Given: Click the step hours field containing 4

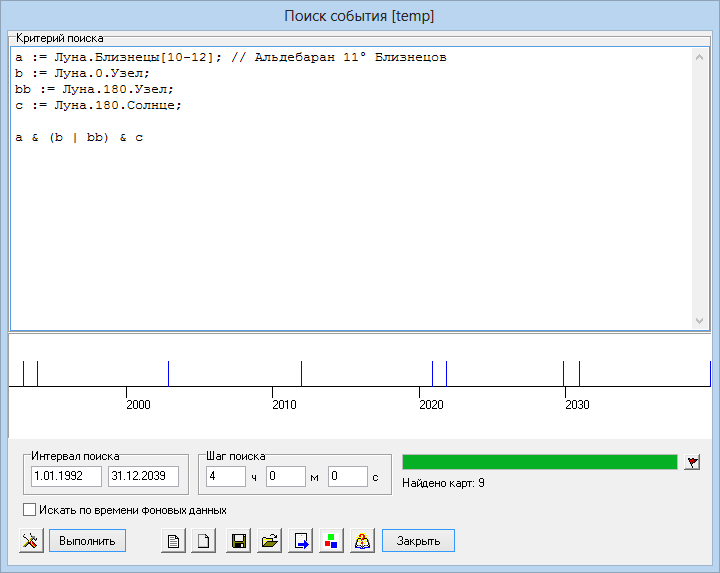Looking at the screenshot, I should click(225, 476).
